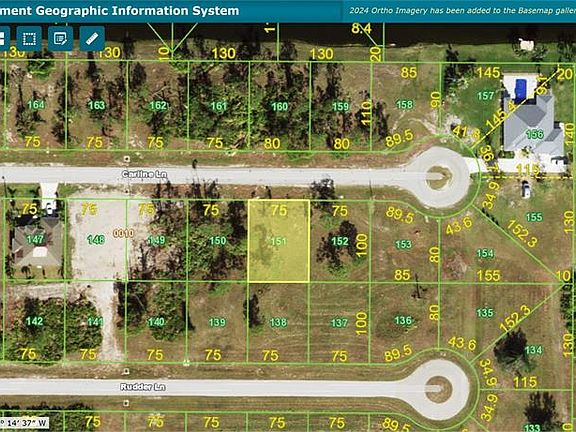Image resolution: width=576 pixels, height=432 pixels.
Task: Select parcel lot 135 on the right
Action: point(485,313)
